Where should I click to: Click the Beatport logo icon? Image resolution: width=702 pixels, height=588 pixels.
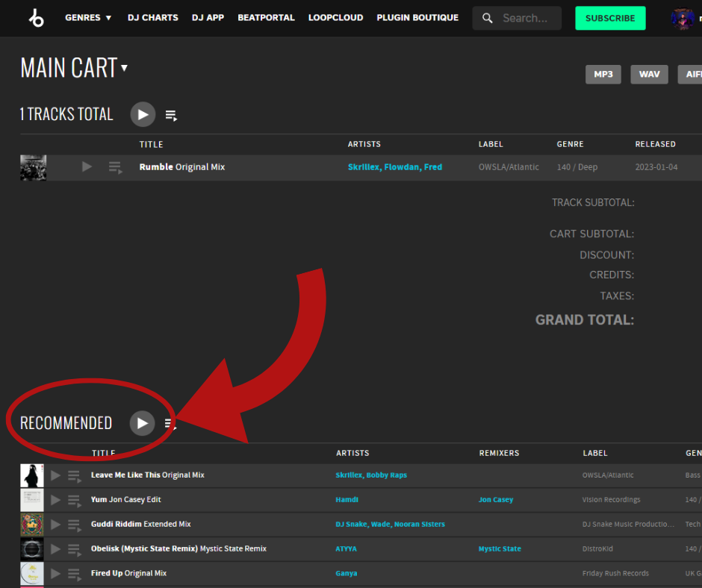tap(37, 18)
